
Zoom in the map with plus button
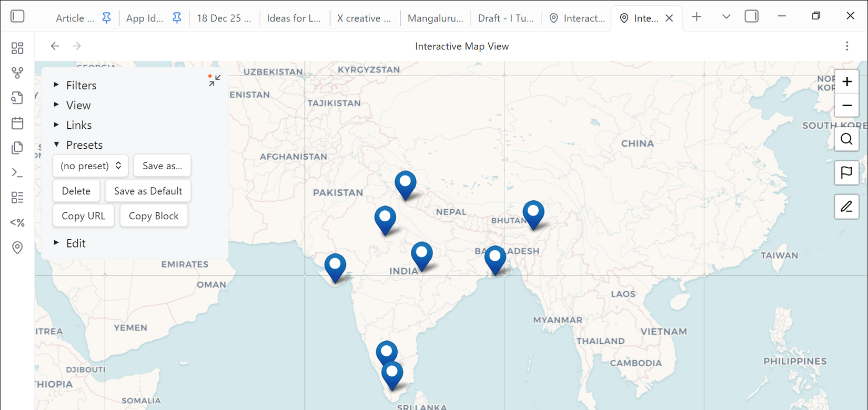846,81
